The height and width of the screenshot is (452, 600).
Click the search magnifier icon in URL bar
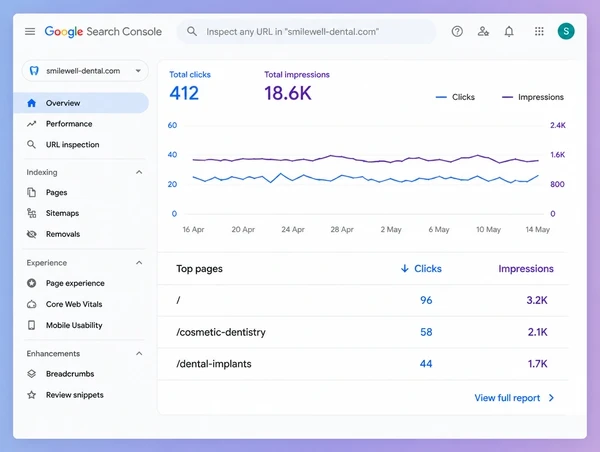pos(192,31)
